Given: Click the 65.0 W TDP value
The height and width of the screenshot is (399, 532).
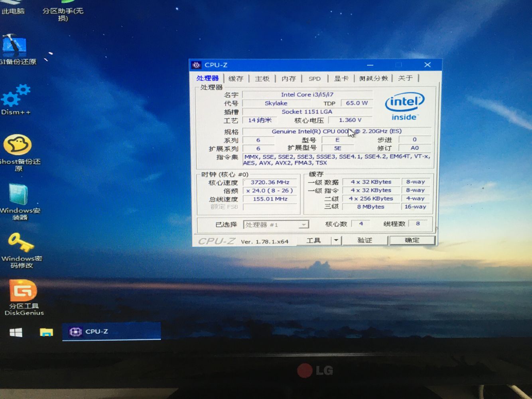Looking at the screenshot, I should [x=357, y=103].
